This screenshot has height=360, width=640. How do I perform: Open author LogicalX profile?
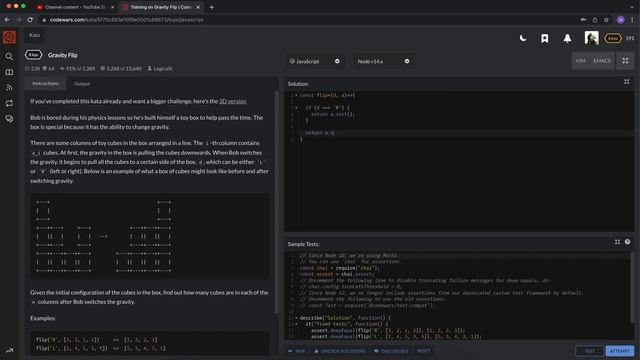(x=160, y=69)
